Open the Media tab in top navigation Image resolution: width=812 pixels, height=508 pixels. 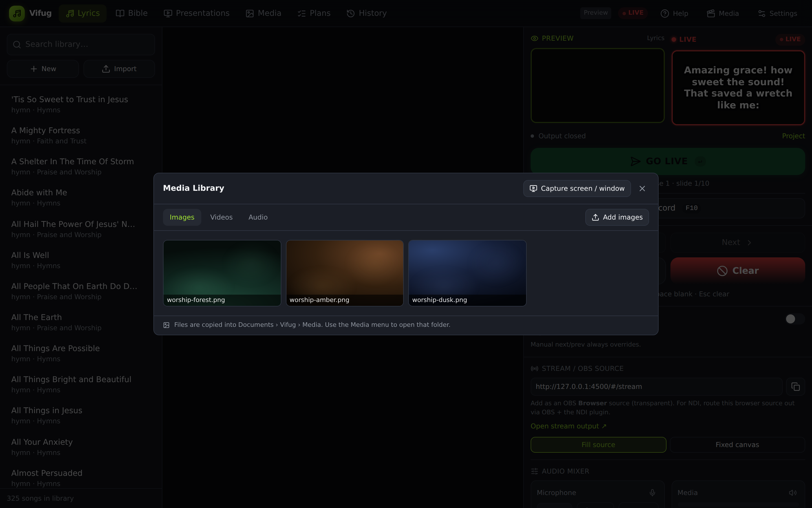(x=263, y=14)
